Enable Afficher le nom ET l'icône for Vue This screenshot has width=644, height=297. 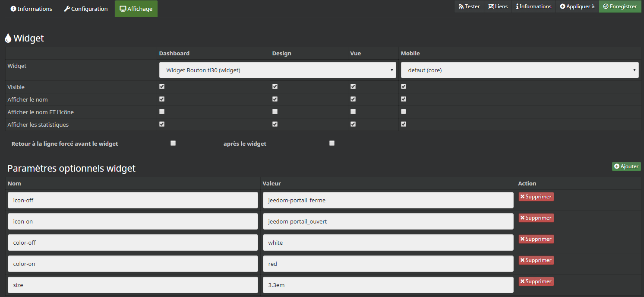coord(353,112)
